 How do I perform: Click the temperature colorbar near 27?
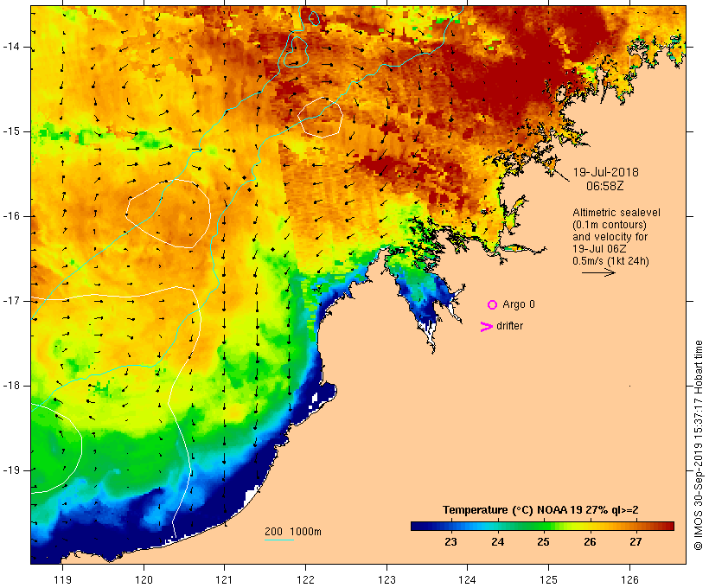pos(636,526)
